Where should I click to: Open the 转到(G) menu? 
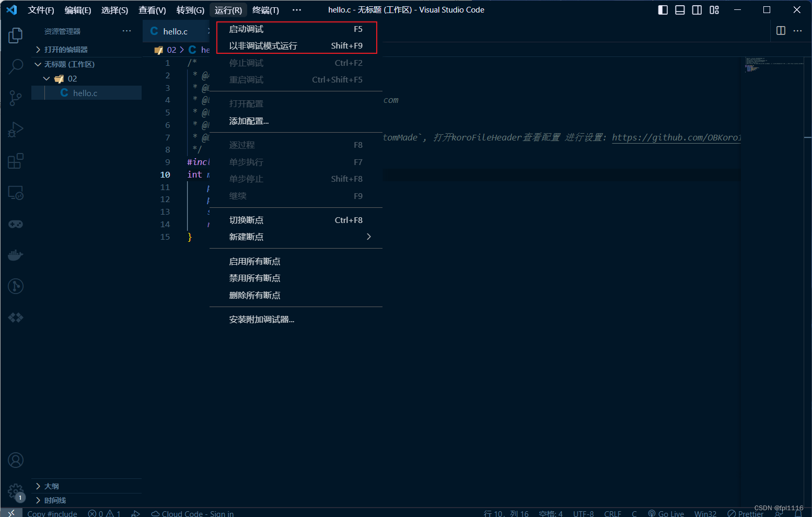tap(190, 10)
